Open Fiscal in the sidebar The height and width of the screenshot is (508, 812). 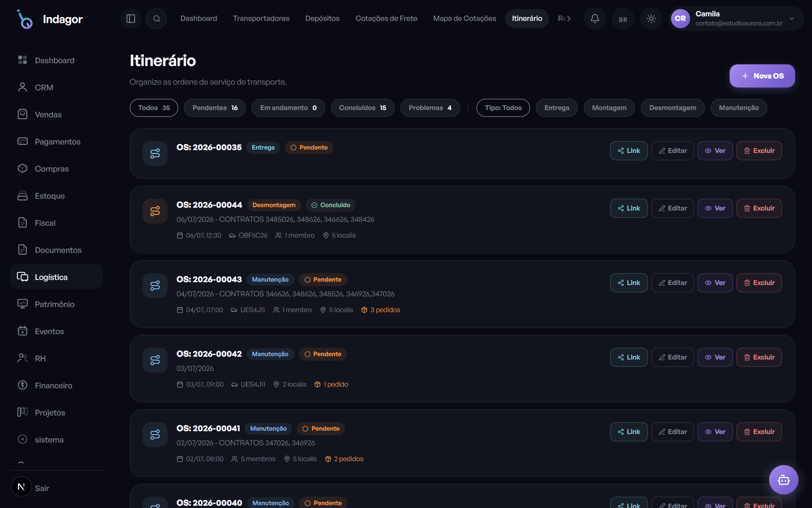(56, 223)
